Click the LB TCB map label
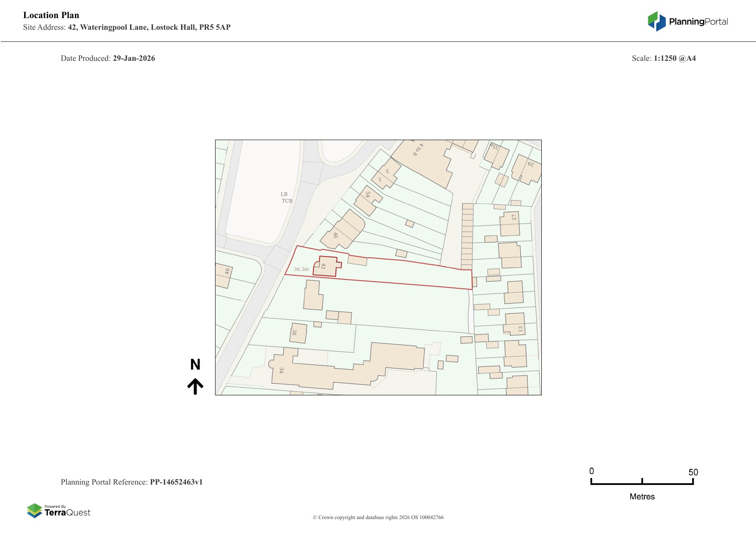Image resolution: width=756 pixels, height=535 pixels. coord(286,197)
